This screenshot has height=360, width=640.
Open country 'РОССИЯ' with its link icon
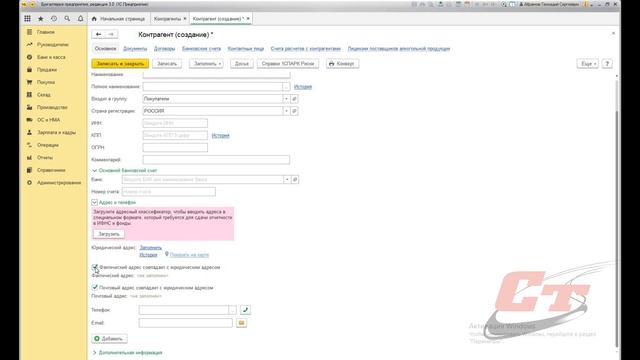click(294, 111)
